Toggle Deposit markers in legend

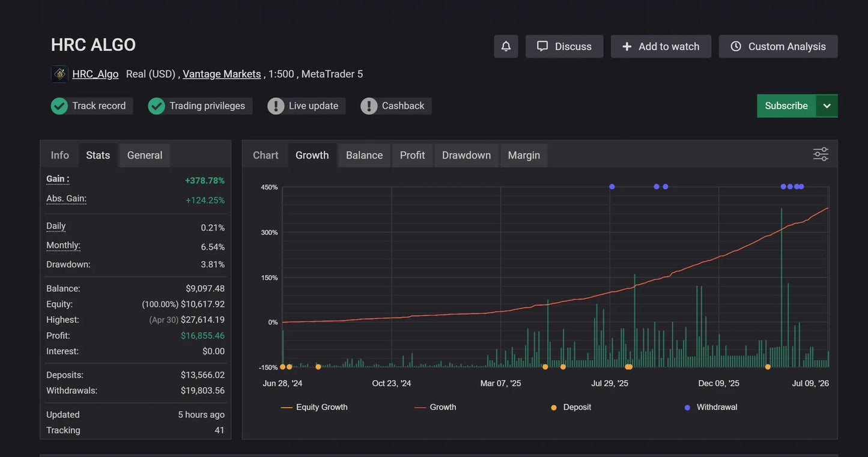[571, 407]
